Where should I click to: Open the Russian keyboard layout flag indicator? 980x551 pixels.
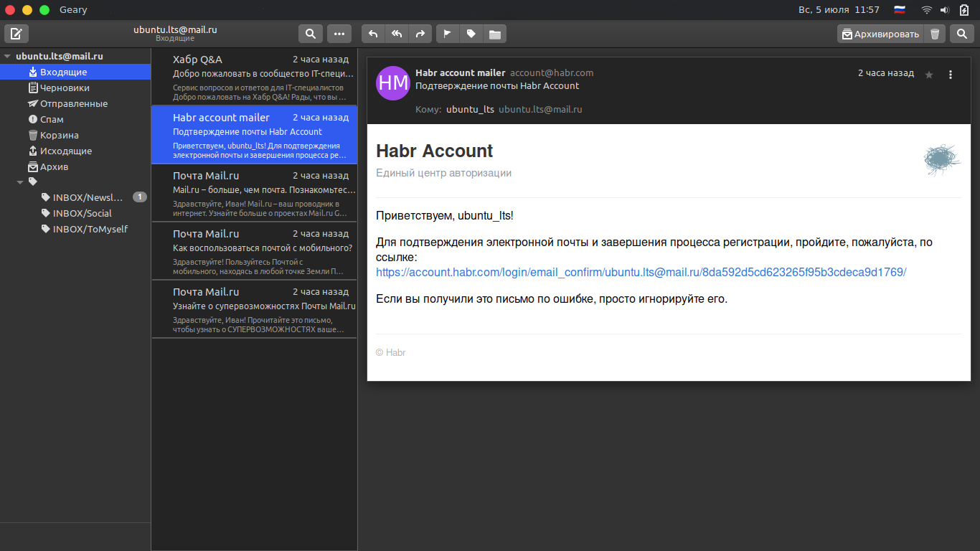900,10
